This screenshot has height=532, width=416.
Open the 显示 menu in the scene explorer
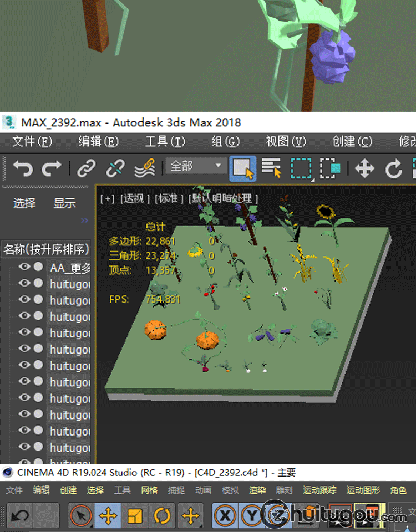64,203
